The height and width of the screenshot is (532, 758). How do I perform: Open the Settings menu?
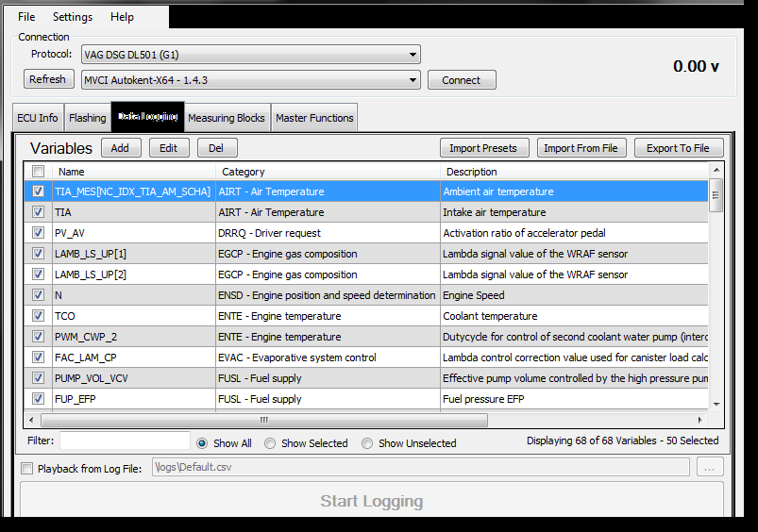pos(73,17)
